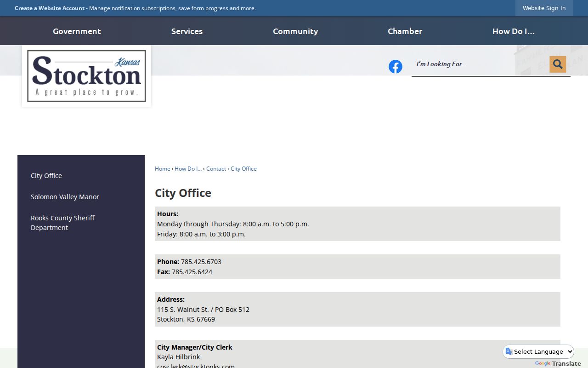Go to Home in the breadcrumb
The height and width of the screenshot is (368, 588).
(x=163, y=169)
